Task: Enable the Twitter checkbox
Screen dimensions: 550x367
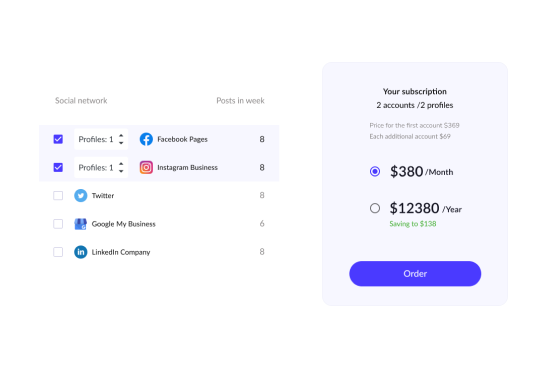Action: 58,195
